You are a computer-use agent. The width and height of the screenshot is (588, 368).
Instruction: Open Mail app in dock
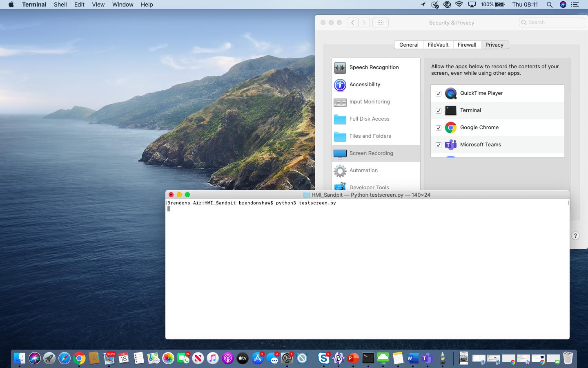pos(109,359)
